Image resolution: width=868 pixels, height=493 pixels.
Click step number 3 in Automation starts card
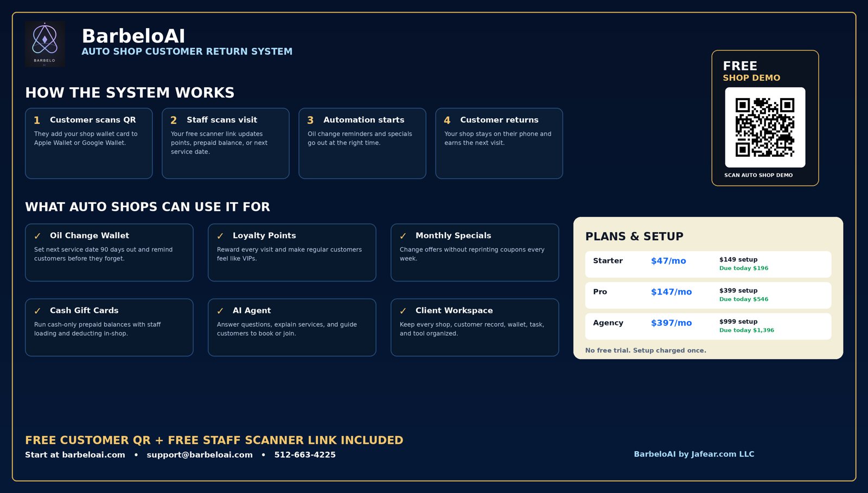[x=310, y=120]
